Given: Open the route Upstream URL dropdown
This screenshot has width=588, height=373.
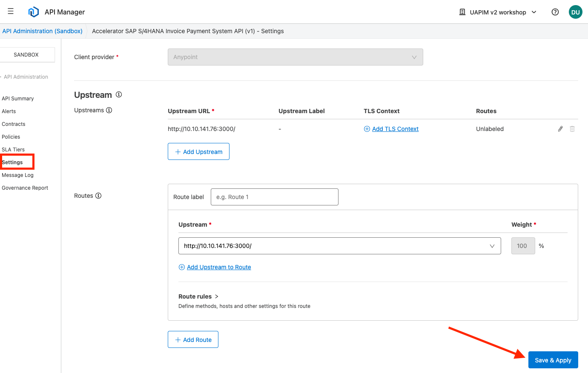Looking at the screenshot, I should coord(340,246).
